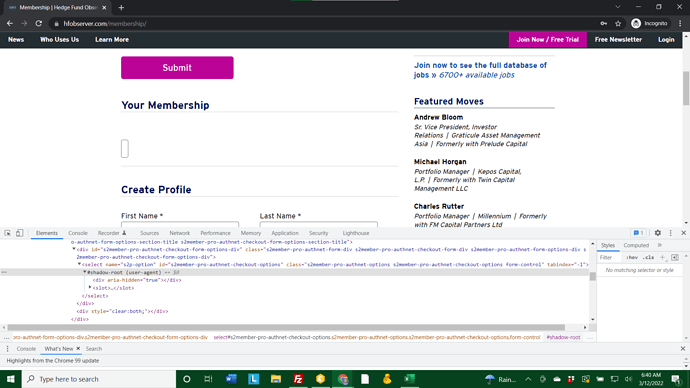Open the join now jobs database link
The width and height of the screenshot is (690, 388).
480,70
